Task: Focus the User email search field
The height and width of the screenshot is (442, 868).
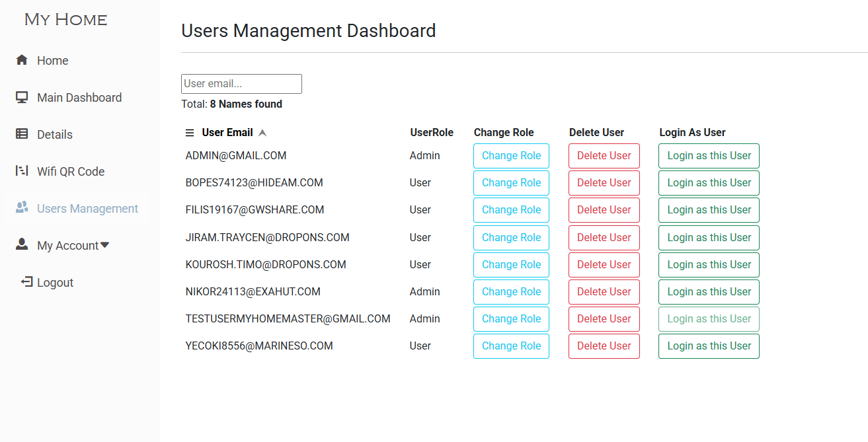Action: coord(241,84)
